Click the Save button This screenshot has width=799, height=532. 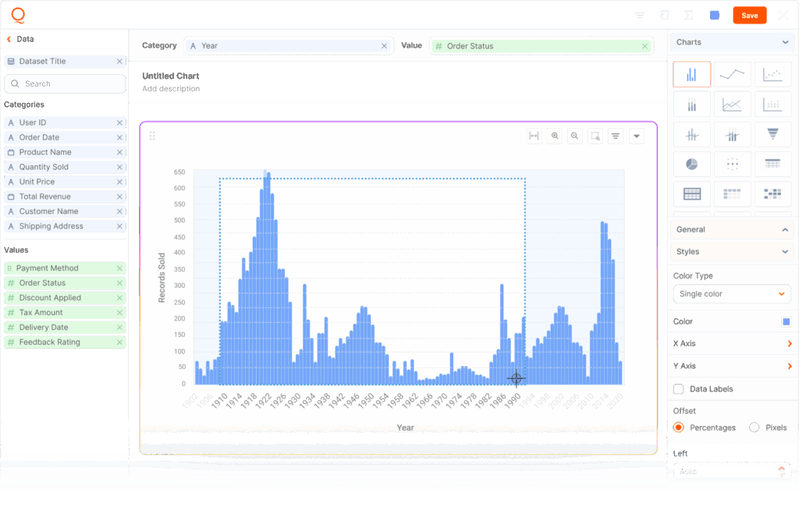[x=749, y=16]
